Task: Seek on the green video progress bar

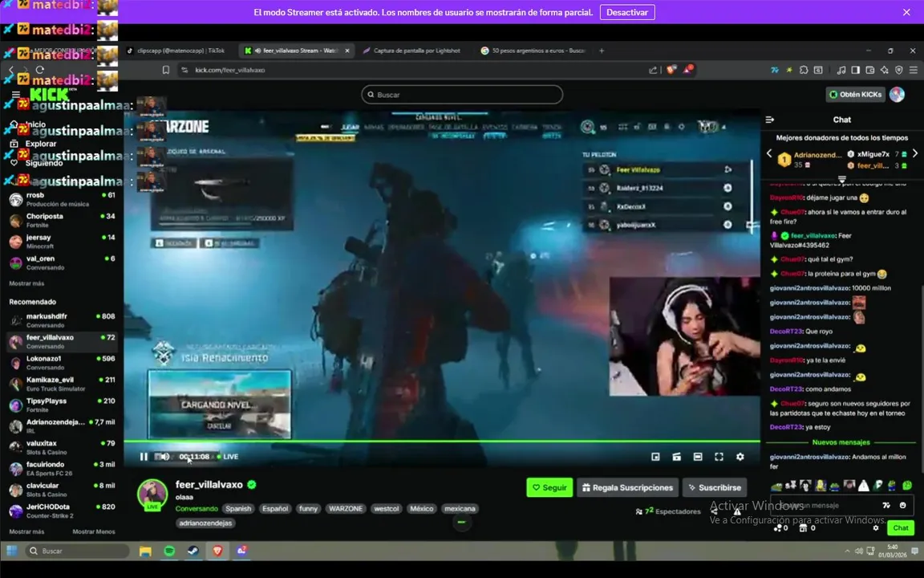Action: pyautogui.click(x=442, y=442)
